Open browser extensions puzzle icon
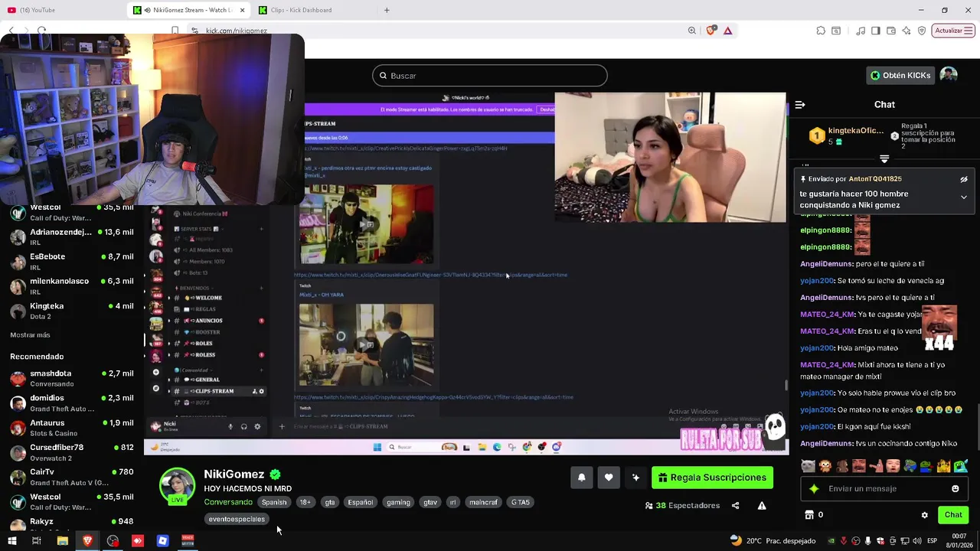This screenshot has height=551, width=980. [x=821, y=31]
